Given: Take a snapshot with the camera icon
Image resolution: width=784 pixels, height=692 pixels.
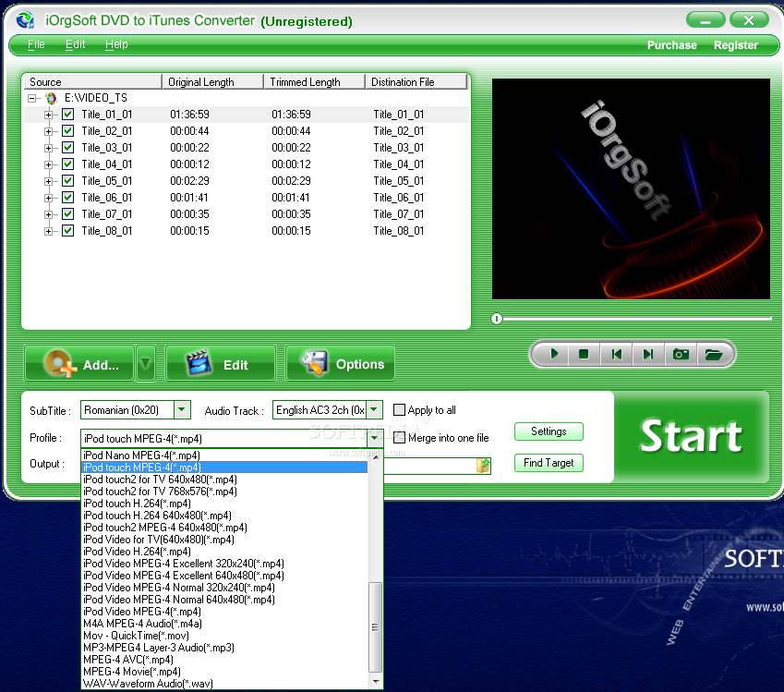Looking at the screenshot, I should [681, 354].
